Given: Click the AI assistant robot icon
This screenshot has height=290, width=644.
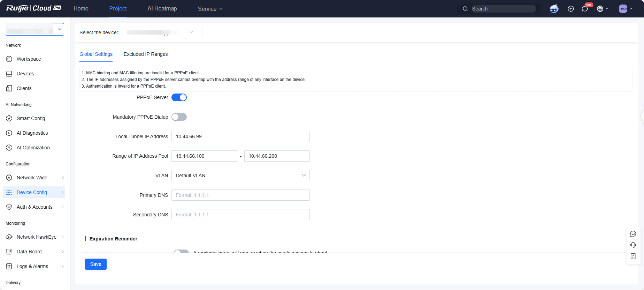Looking at the screenshot, I should (x=554, y=9).
